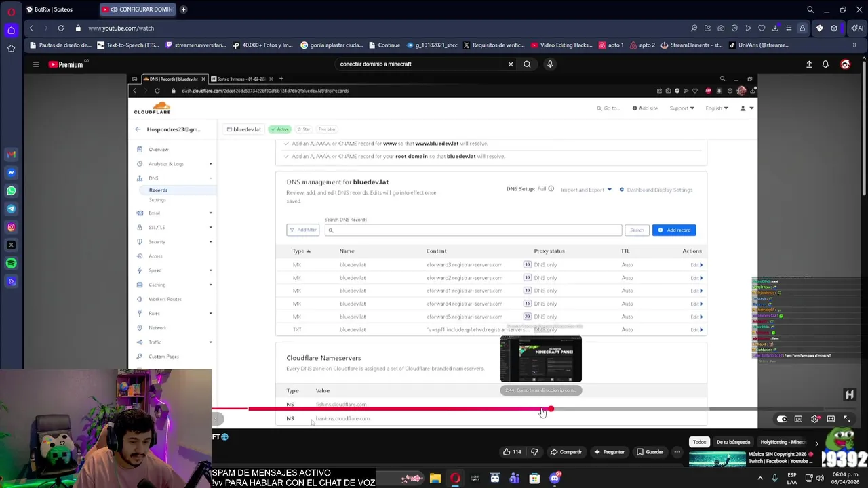Click the YouTube search input field
The width and height of the screenshot is (868, 488).
420,64
